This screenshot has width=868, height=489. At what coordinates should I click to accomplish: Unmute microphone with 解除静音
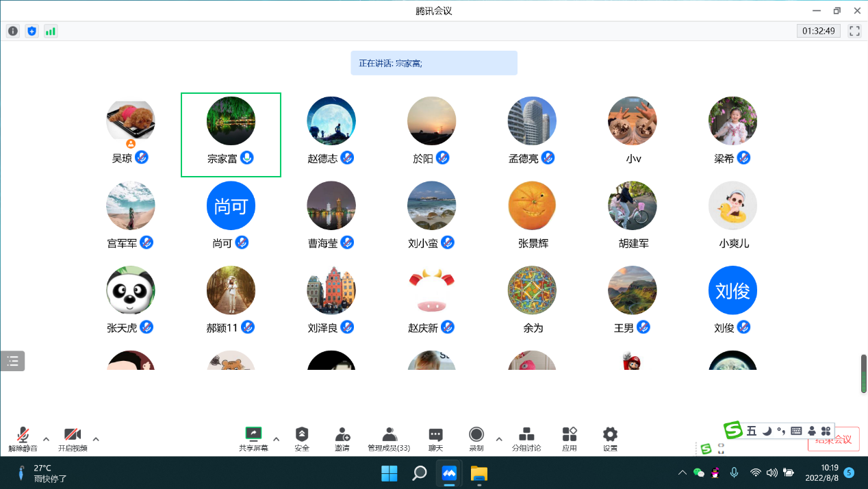pos(23,438)
